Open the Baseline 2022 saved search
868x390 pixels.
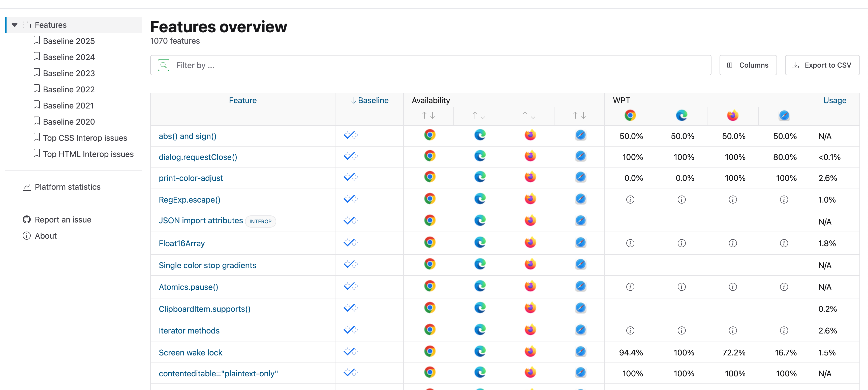tap(69, 89)
